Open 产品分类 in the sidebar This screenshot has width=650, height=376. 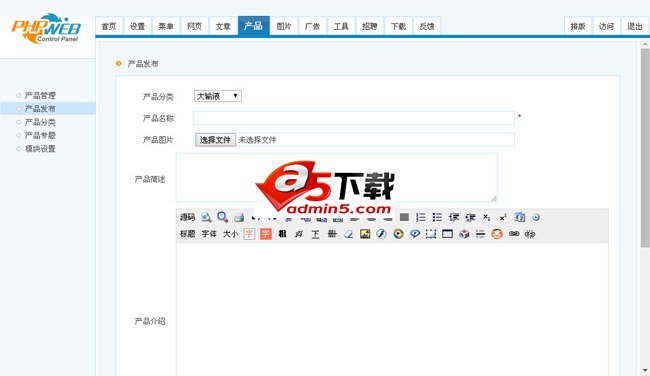pyautogui.click(x=40, y=122)
